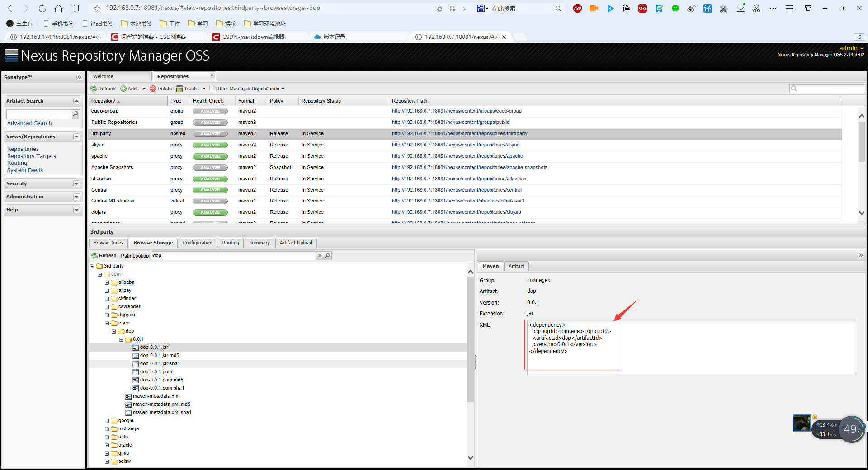Expand the Administration panel
868x470 pixels.
click(x=76, y=197)
